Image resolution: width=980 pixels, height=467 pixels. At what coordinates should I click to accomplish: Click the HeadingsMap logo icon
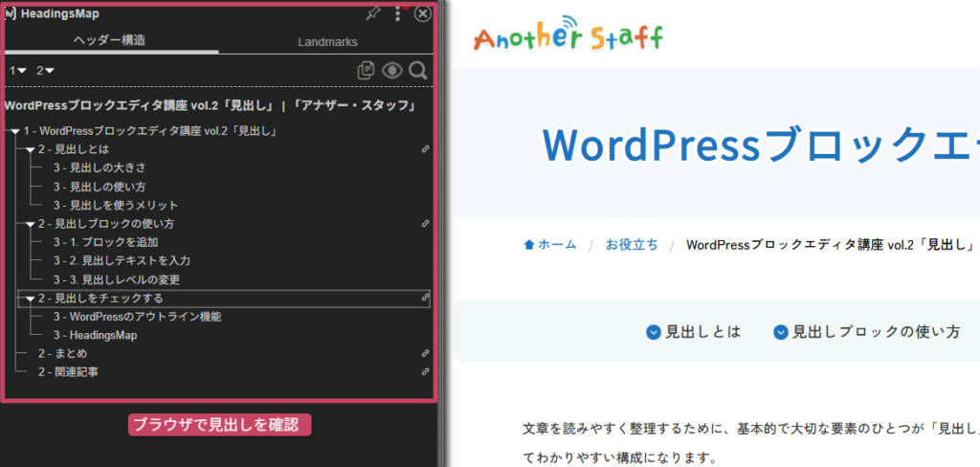click(x=11, y=13)
